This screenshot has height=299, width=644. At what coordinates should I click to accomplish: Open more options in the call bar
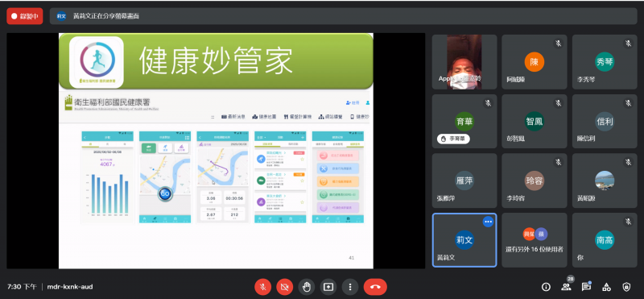tap(350, 287)
